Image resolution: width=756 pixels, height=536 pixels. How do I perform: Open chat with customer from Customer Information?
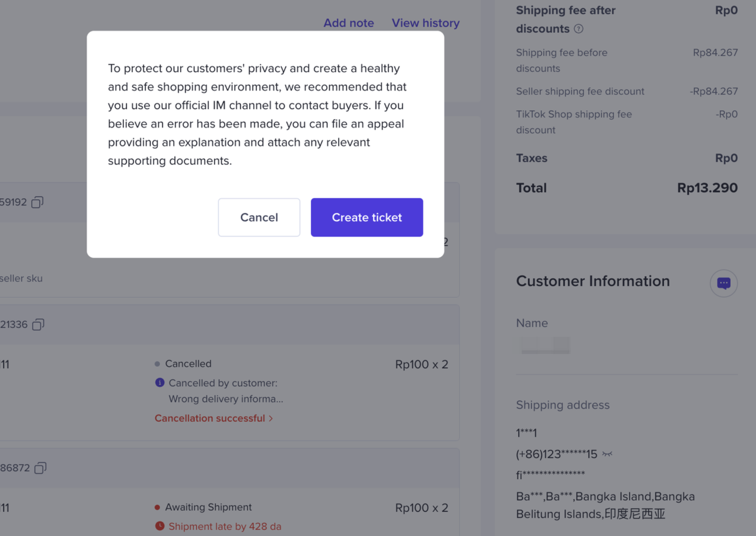pos(723,283)
